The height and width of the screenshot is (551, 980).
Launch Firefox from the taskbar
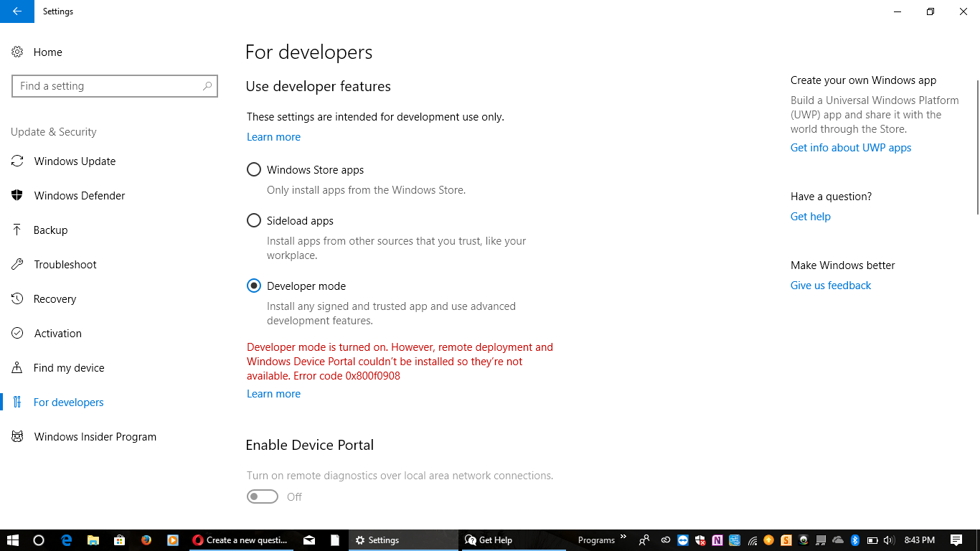click(146, 540)
